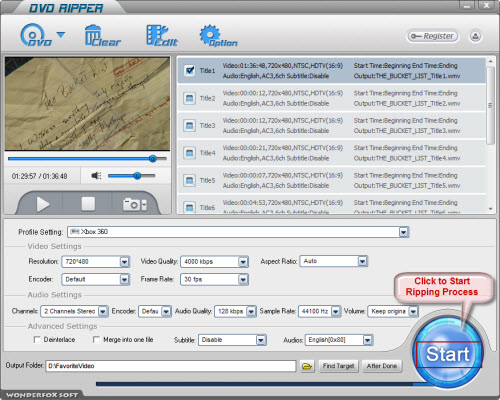Screen dimensions: 500x400
Task: Check the Title4 checkbox
Action: (189, 153)
